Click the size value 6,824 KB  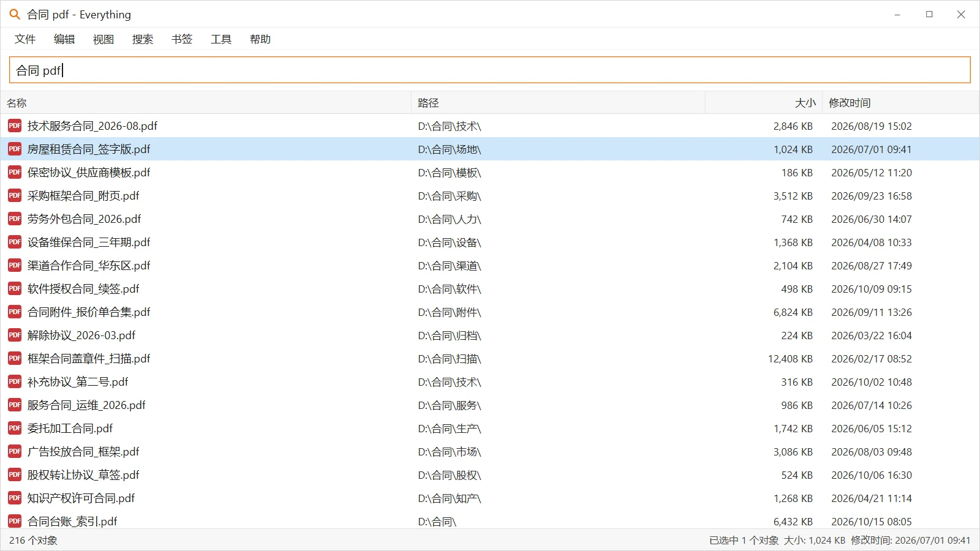click(x=793, y=312)
